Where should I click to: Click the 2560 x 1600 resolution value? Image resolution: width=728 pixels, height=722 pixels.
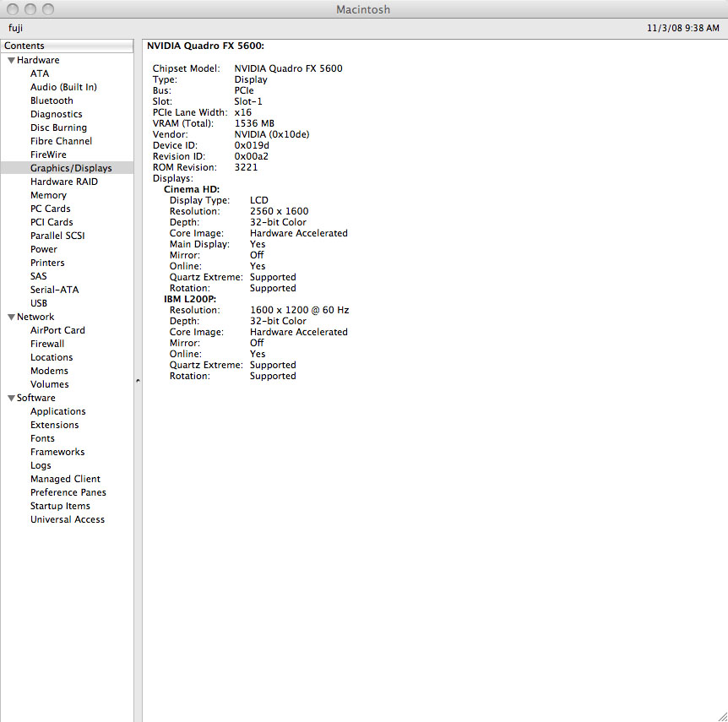279,211
